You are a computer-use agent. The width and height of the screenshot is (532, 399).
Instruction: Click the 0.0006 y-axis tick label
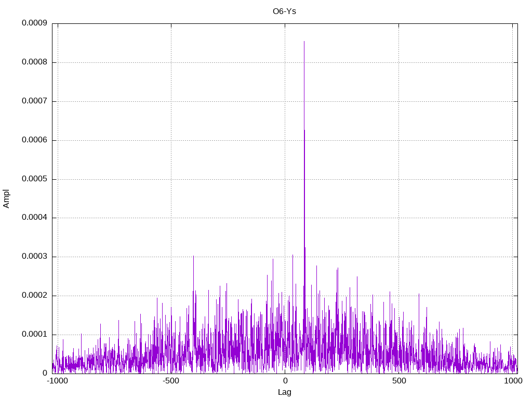click(x=34, y=140)
